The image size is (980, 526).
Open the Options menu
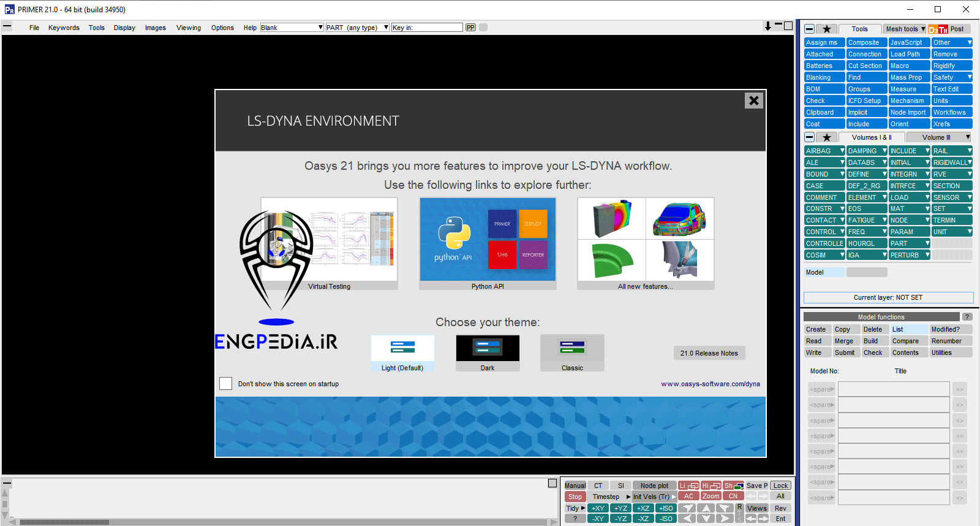tap(222, 28)
